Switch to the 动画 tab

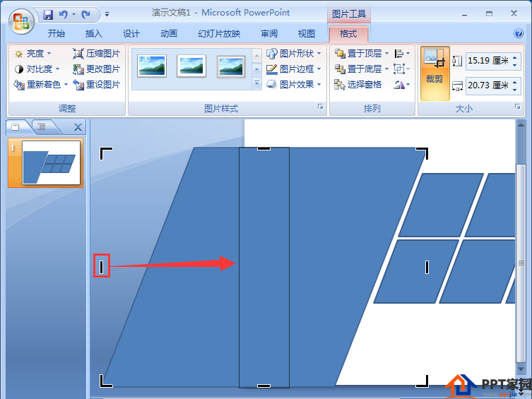pos(169,34)
